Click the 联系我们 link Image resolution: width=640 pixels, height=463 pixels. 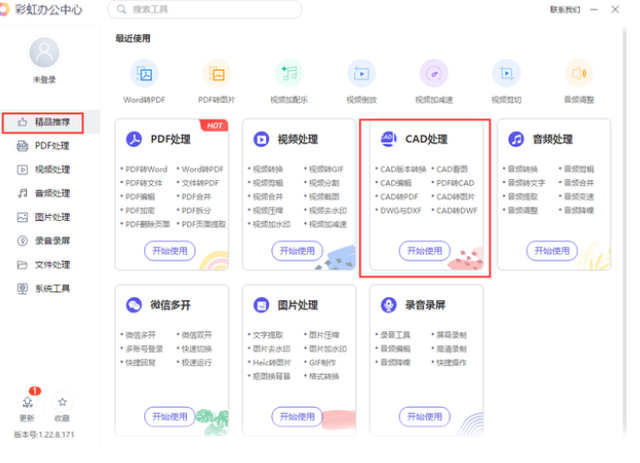tap(565, 9)
